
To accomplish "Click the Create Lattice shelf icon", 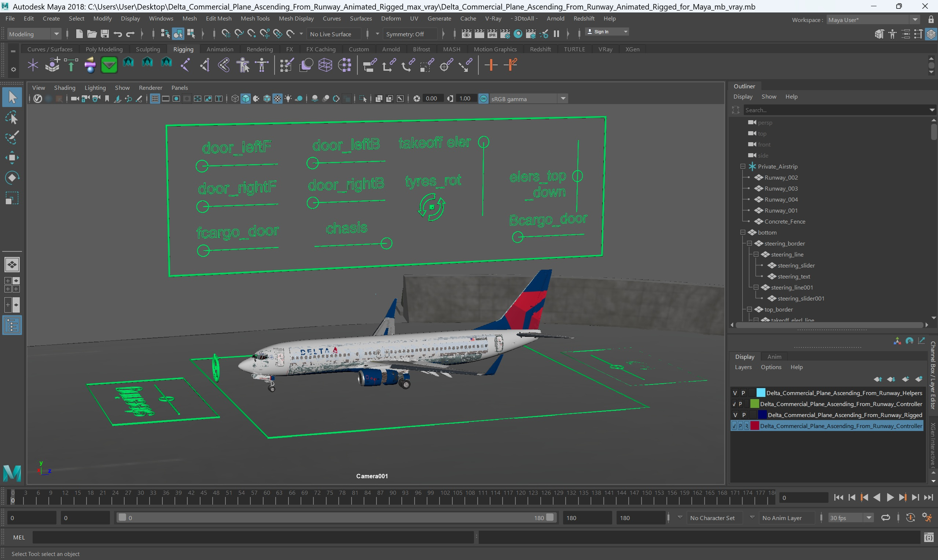I will pyautogui.click(x=325, y=65).
